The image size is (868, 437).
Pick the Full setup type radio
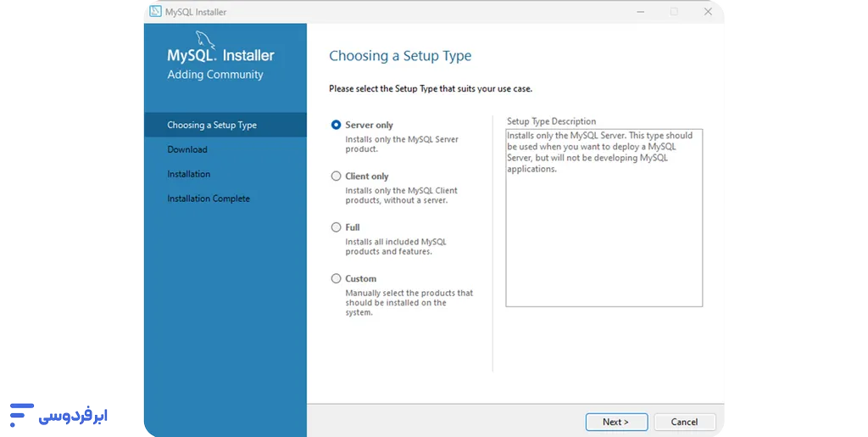[337, 227]
